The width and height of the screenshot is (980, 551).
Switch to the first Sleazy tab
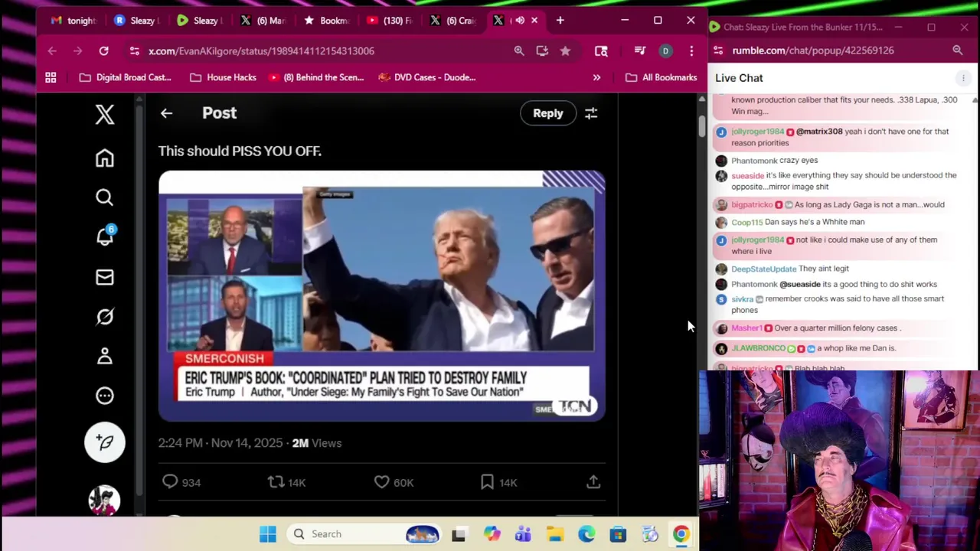(136, 21)
